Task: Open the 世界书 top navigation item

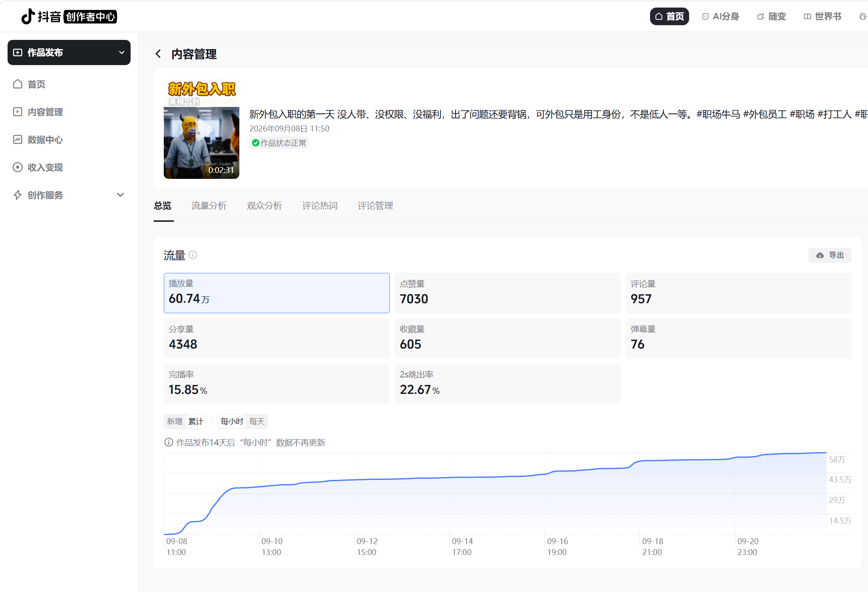Action: click(x=823, y=16)
